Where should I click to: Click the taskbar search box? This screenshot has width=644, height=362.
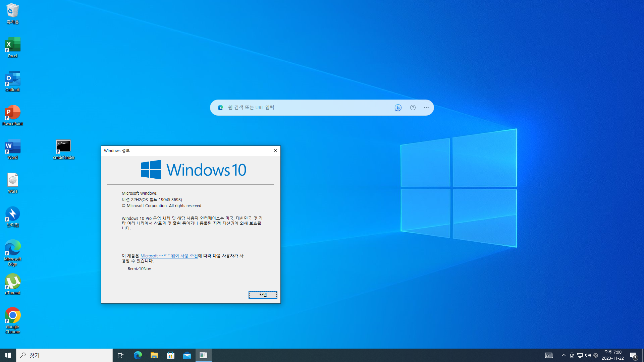pos(64,355)
